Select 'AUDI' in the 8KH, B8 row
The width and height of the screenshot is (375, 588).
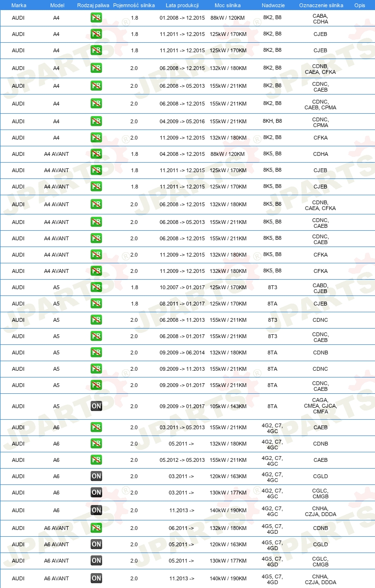[x=18, y=121]
